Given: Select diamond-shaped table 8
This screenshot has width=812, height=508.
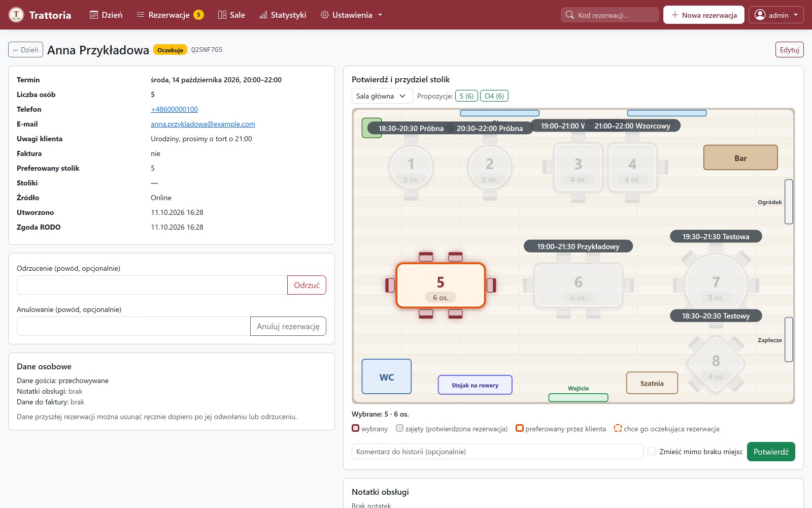Looking at the screenshot, I should click(x=716, y=365).
